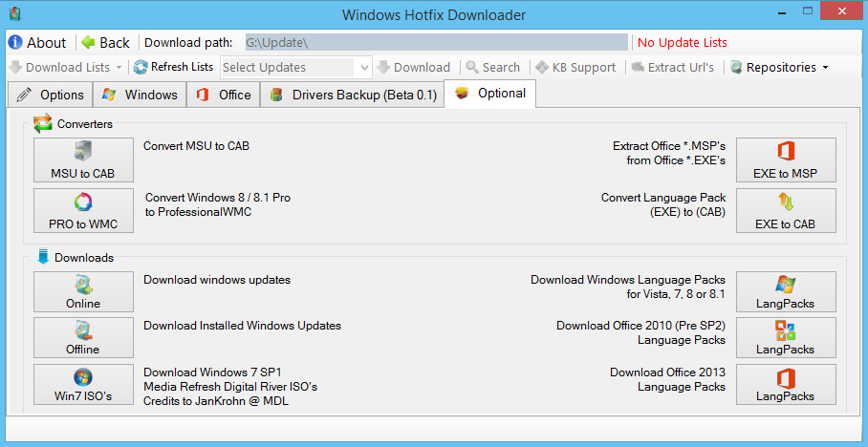The image size is (868, 447).
Task: Click Office 2010 LangPacks button
Action: tap(786, 337)
